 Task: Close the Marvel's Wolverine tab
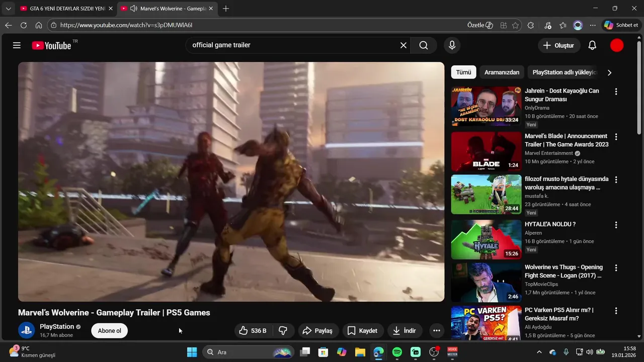click(212, 9)
